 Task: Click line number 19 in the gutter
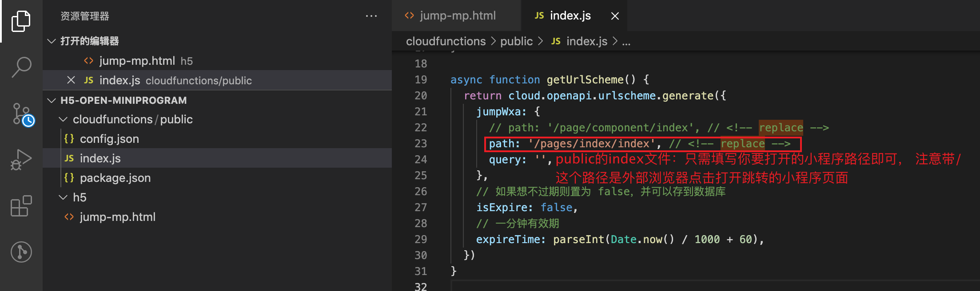(x=421, y=79)
